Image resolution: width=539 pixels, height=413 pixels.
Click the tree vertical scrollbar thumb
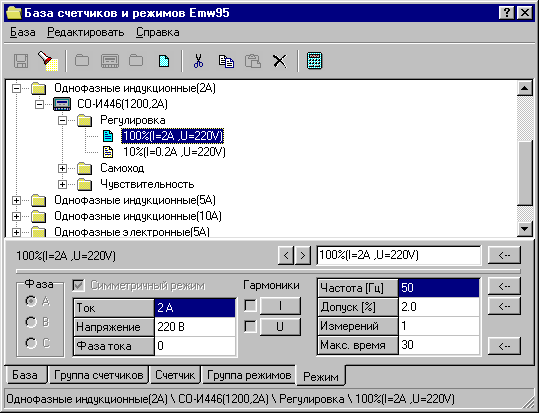[x=525, y=173]
